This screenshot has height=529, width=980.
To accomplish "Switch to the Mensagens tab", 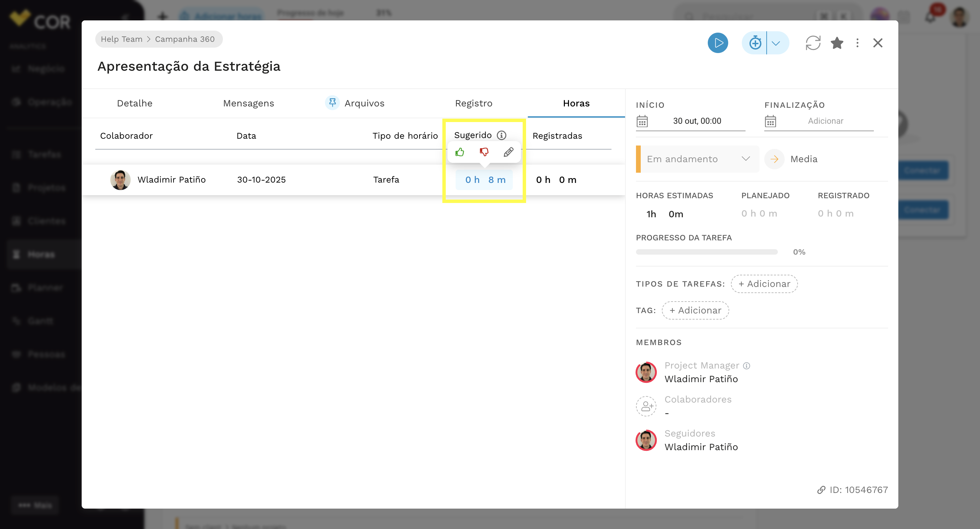I will coord(248,103).
